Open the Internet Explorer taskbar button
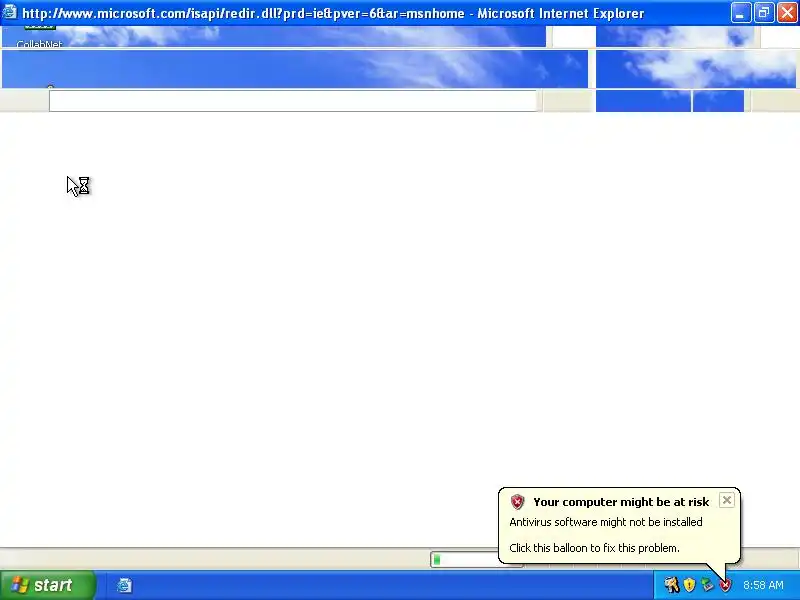The width and height of the screenshot is (800, 600). click(124, 585)
